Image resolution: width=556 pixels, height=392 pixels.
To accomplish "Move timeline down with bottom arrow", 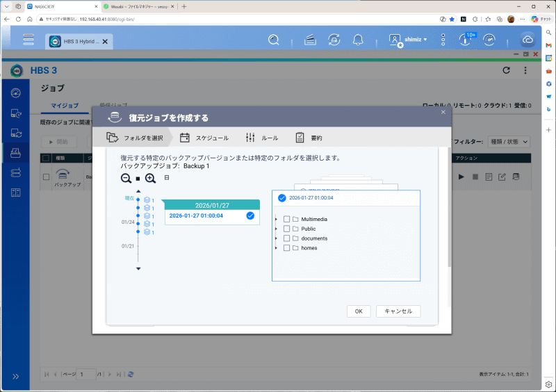I will pyautogui.click(x=138, y=268).
